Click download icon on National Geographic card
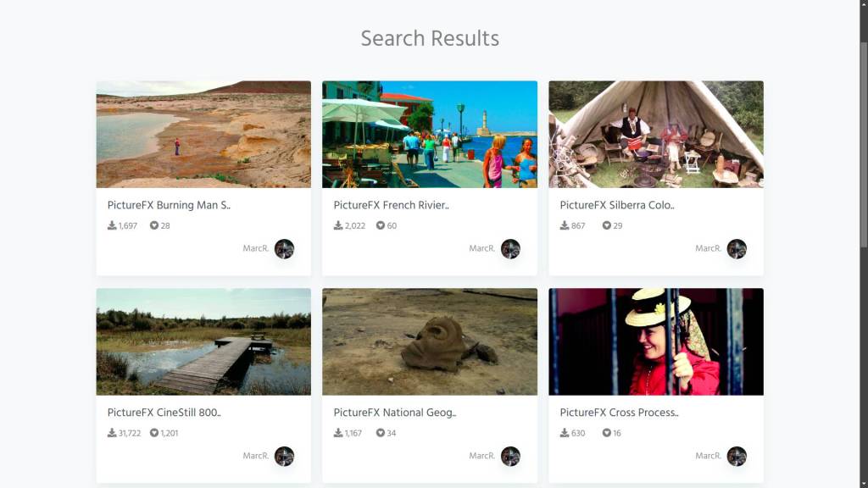The image size is (868, 488). (337, 433)
